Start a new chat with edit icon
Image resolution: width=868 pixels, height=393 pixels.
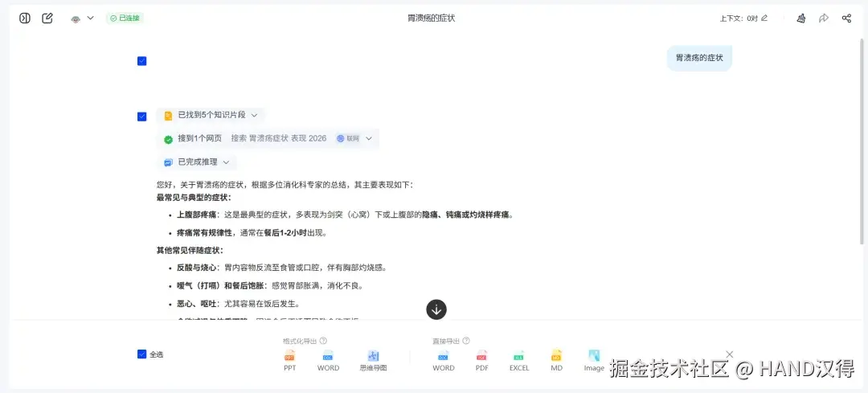coord(47,18)
